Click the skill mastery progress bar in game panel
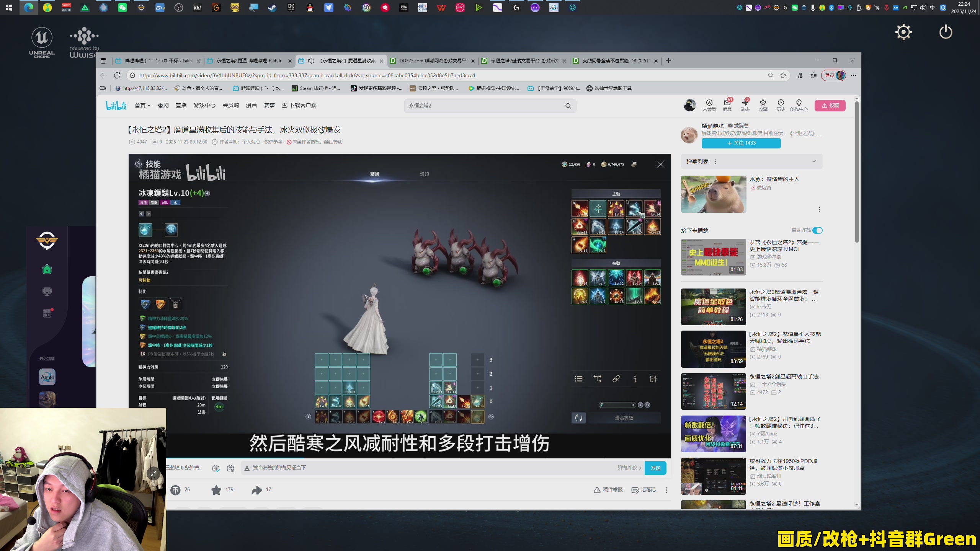Screen dimensions: 980x551 (616, 404)
